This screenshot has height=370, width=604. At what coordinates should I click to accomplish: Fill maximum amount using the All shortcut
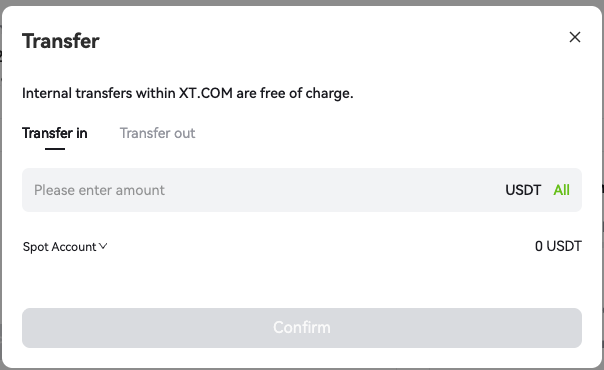click(561, 190)
